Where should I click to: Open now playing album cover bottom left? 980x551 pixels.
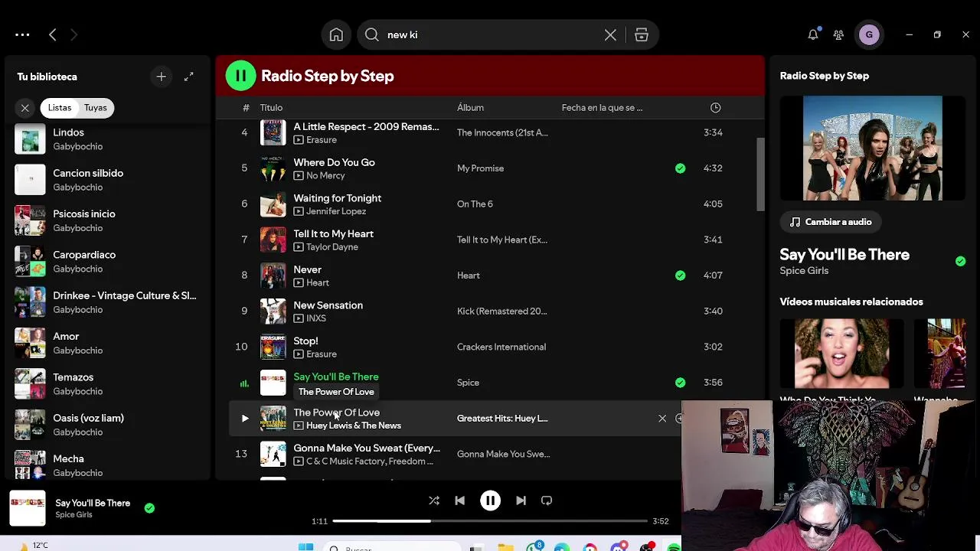click(x=28, y=509)
